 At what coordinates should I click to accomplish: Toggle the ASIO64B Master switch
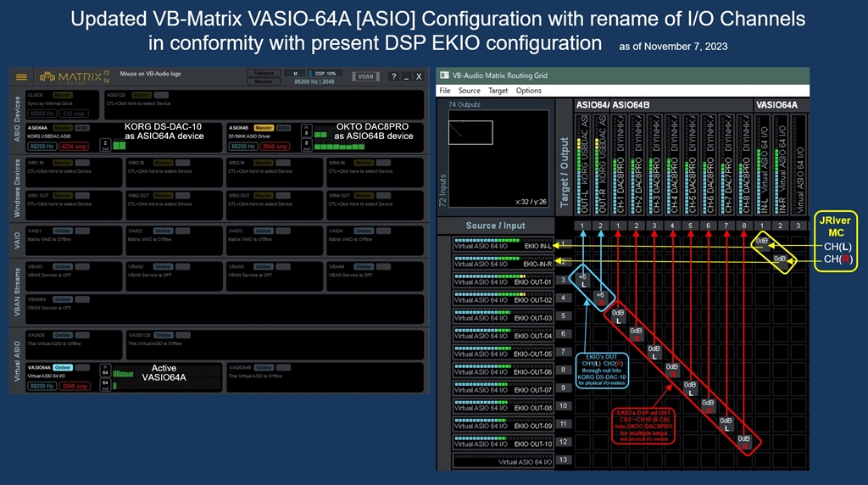point(264,128)
